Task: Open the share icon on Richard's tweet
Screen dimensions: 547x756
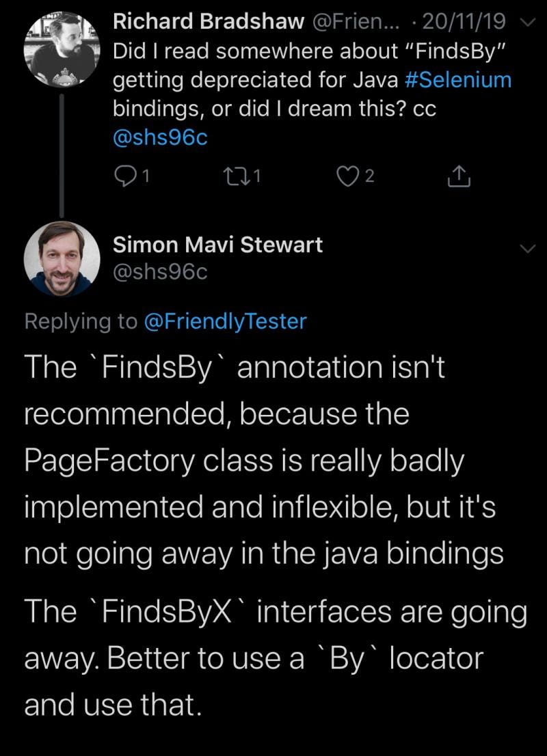Action: tap(458, 176)
